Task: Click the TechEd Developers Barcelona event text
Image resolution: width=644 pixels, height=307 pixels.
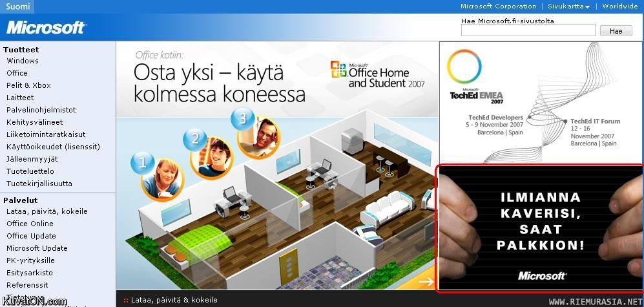Action: [x=496, y=125]
